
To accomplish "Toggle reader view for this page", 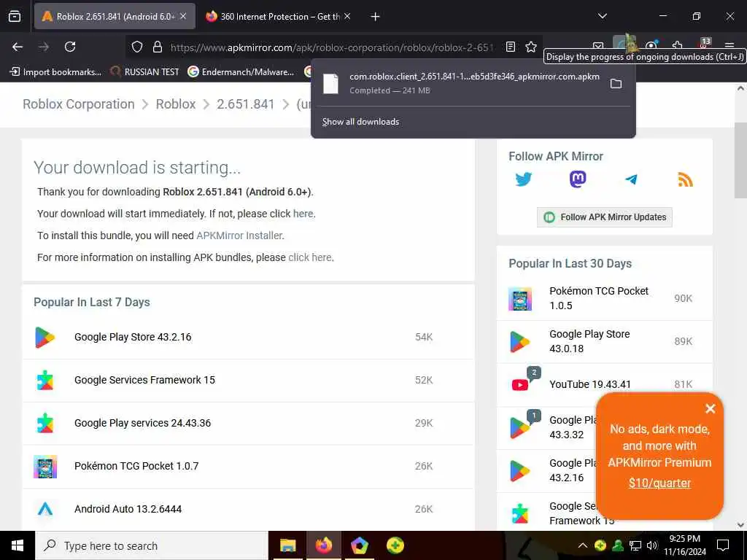I will point(511,47).
